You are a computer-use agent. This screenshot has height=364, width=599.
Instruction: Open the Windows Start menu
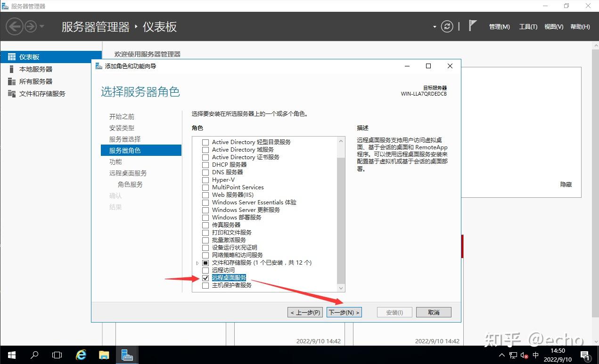coord(11,355)
